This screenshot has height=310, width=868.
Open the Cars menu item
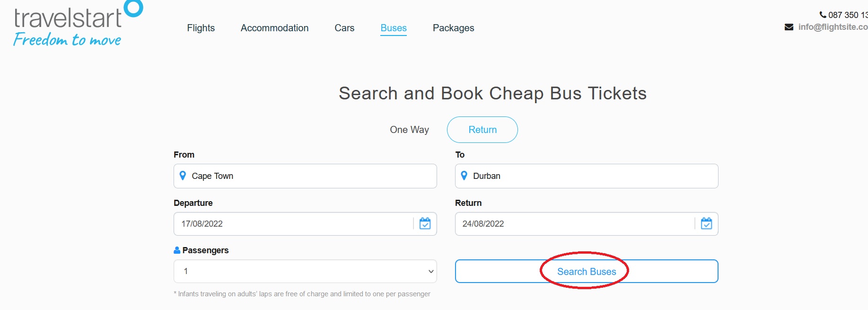click(x=344, y=28)
